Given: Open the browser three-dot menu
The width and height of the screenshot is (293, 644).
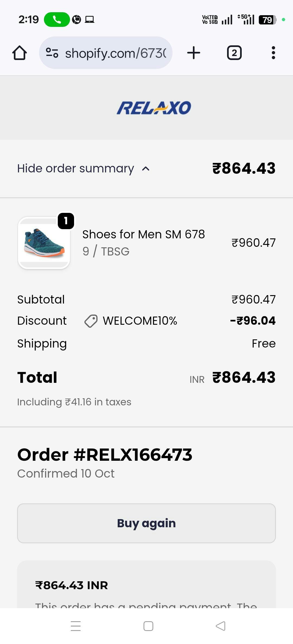Looking at the screenshot, I should pos(273,53).
